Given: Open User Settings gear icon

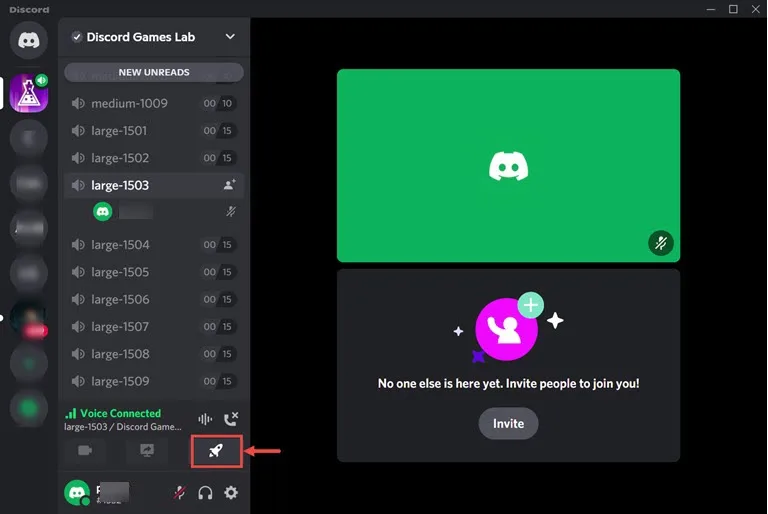Looking at the screenshot, I should pyautogui.click(x=231, y=492).
